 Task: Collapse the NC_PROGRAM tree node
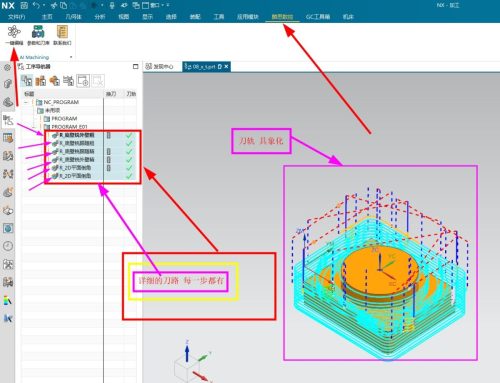tap(26, 102)
